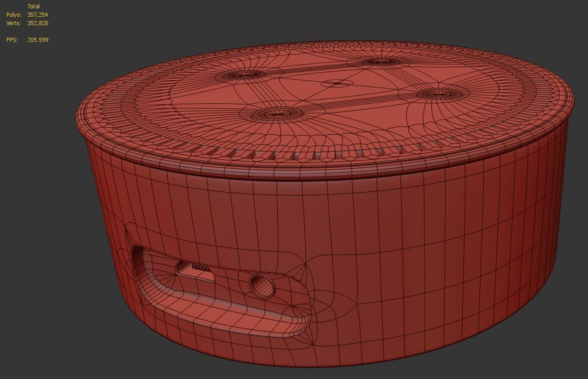Select the micro USB port on model
The width and height of the screenshot is (588, 379).
196,272
